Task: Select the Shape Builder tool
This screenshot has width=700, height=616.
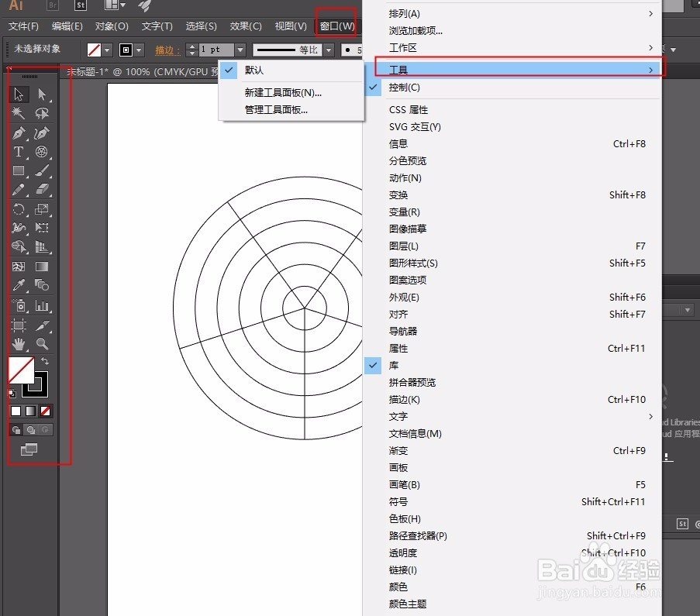Action: pyautogui.click(x=19, y=246)
